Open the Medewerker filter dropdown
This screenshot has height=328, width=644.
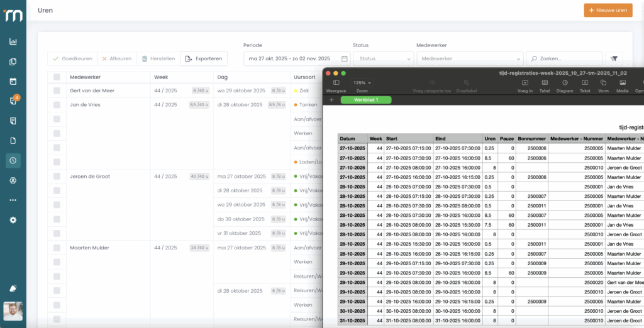pos(469,58)
